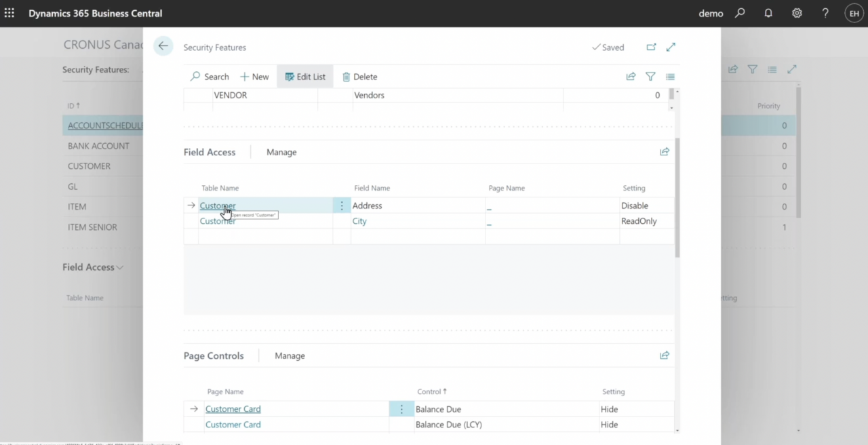The image size is (868, 445).
Task: Open the Microsoft 365 app launcher grid
Action: click(9, 13)
